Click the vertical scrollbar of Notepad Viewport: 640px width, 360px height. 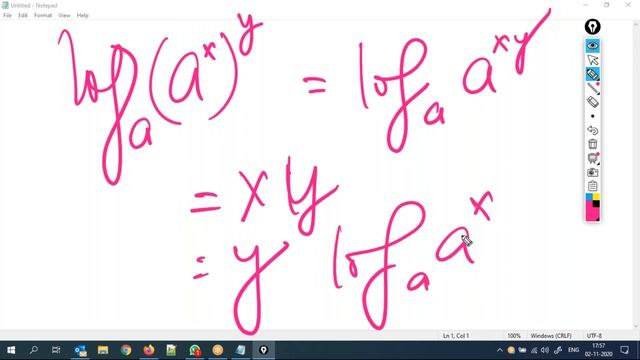(636, 175)
